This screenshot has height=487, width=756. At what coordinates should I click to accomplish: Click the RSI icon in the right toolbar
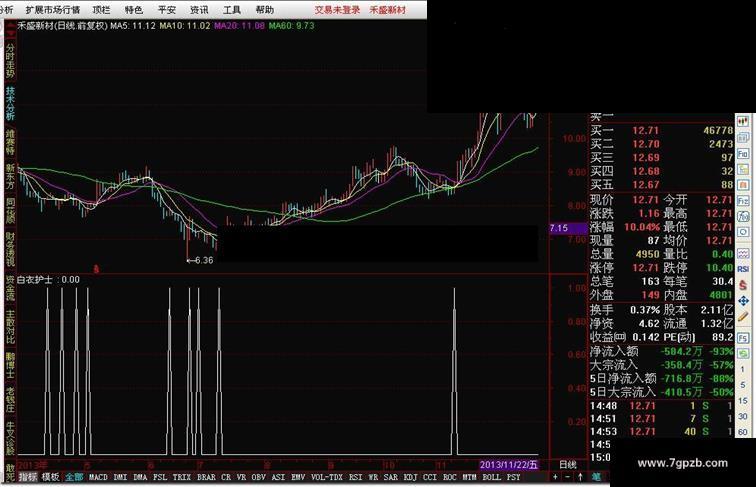[743, 269]
